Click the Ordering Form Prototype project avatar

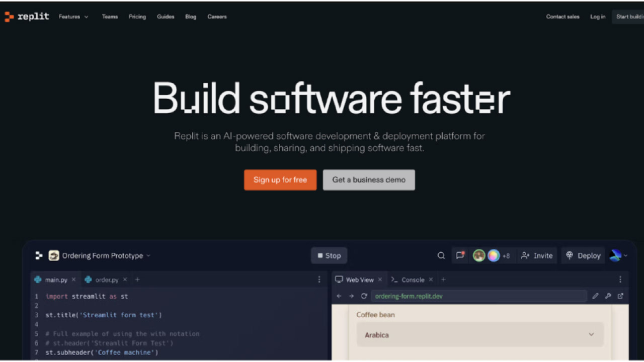pyautogui.click(x=54, y=255)
